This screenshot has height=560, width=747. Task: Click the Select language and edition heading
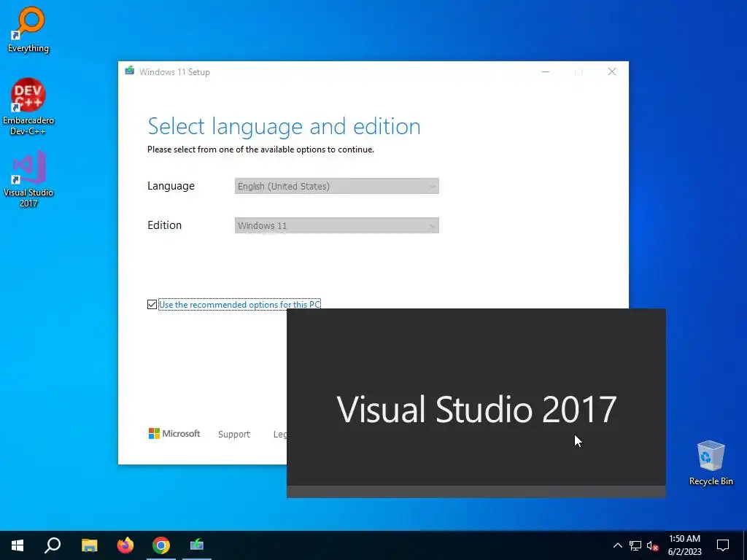[x=285, y=127]
